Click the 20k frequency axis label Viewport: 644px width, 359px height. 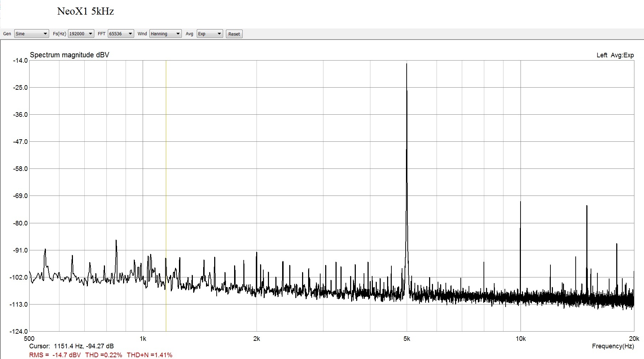tap(634, 339)
